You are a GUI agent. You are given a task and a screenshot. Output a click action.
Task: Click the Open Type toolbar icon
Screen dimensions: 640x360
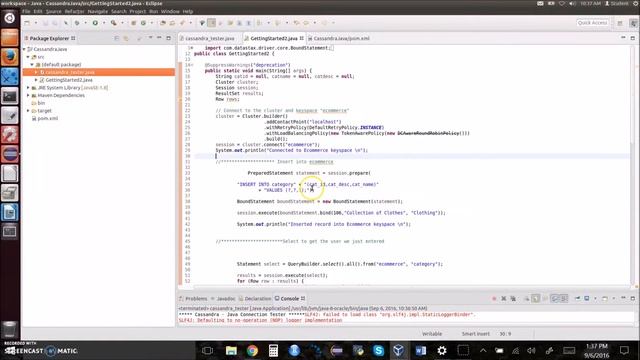pos(163,23)
